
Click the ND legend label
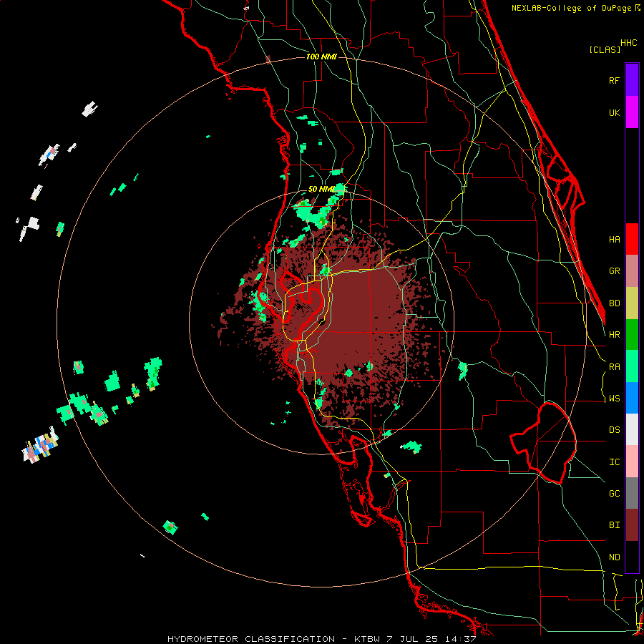tap(614, 557)
